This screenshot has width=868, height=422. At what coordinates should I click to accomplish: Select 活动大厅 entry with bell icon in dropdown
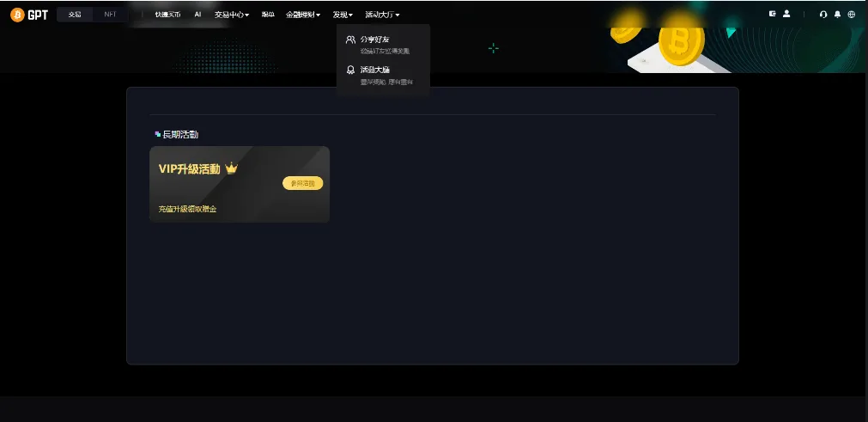375,70
